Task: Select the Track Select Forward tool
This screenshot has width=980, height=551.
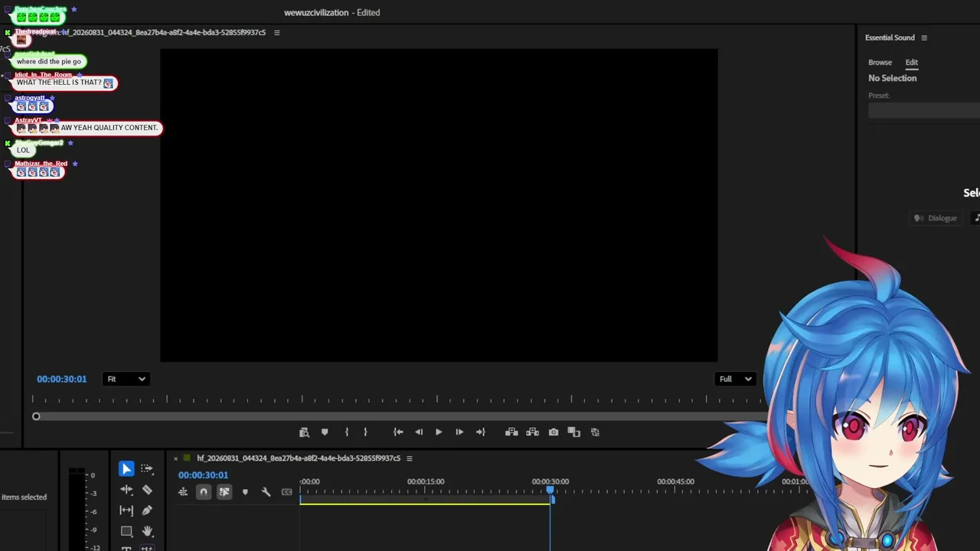Action: (x=147, y=468)
